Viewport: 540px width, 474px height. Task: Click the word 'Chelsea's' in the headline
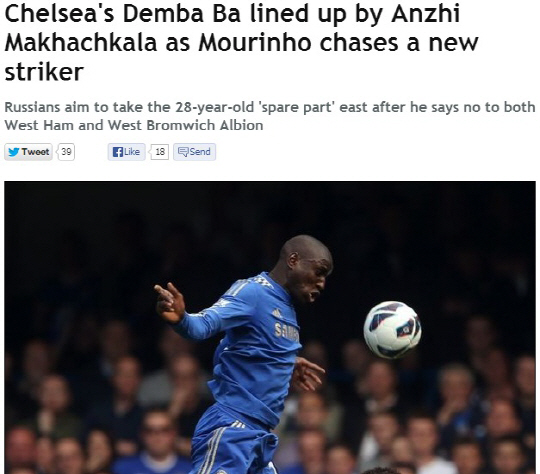59,14
